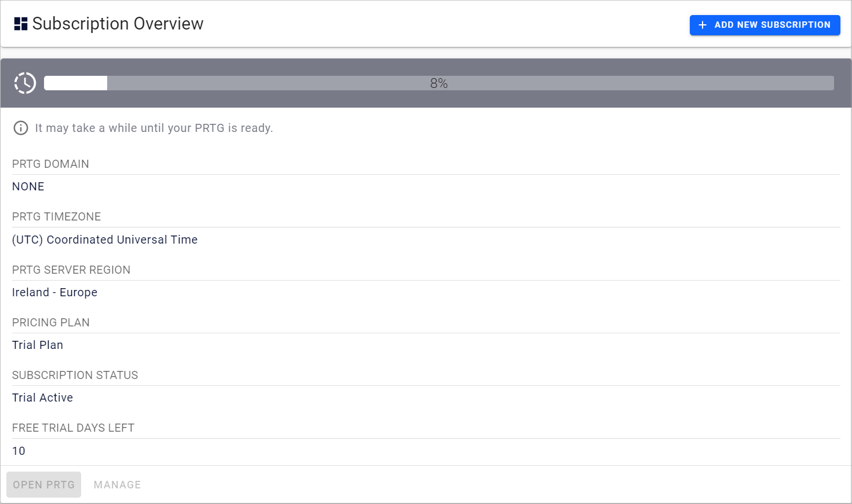Image resolution: width=852 pixels, height=504 pixels.
Task: Click the dashboard icon beside Subscription Overview
Action: 21,24
